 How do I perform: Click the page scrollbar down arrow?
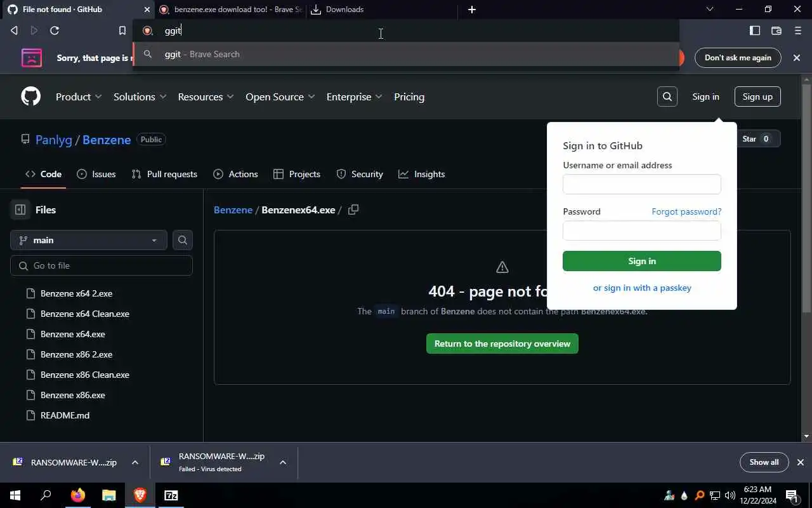806,436
